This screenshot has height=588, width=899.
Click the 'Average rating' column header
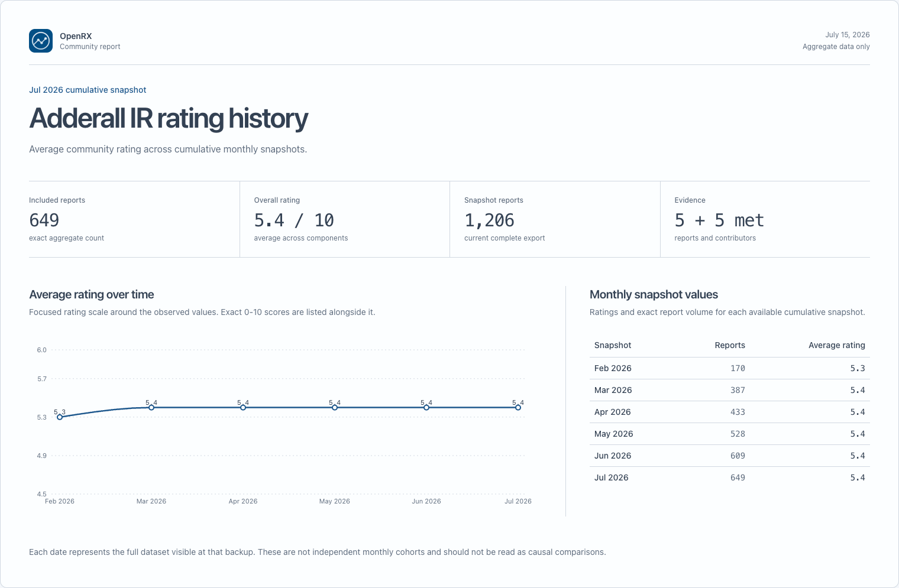point(836,345)
